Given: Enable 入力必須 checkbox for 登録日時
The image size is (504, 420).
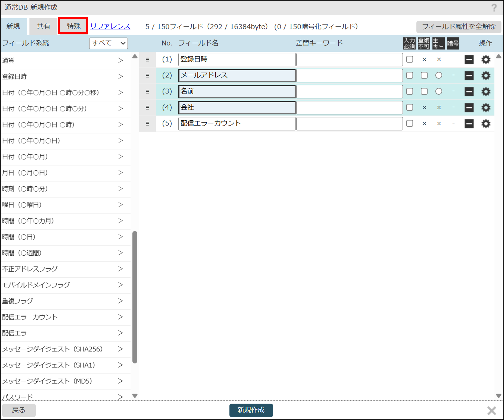Looking at the screenshot, I should pos(409,59).
